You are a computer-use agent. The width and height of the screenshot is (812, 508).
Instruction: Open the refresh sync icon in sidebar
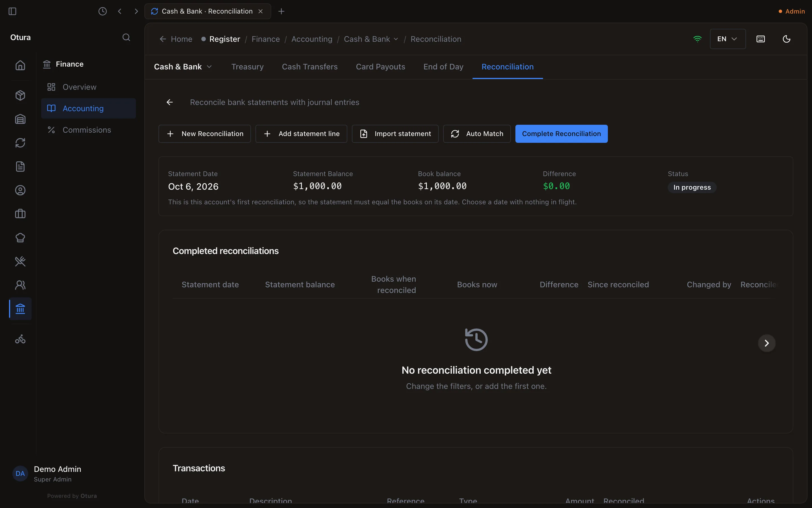click(20, 143)
